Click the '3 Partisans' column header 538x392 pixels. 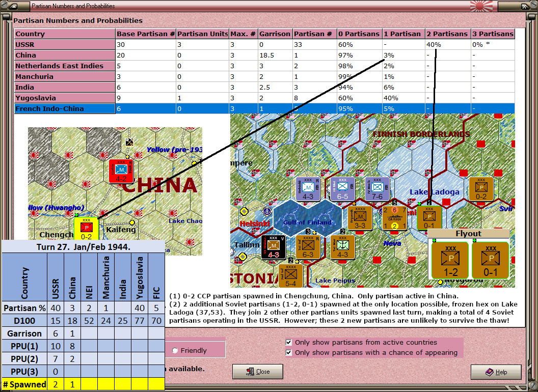493,34
